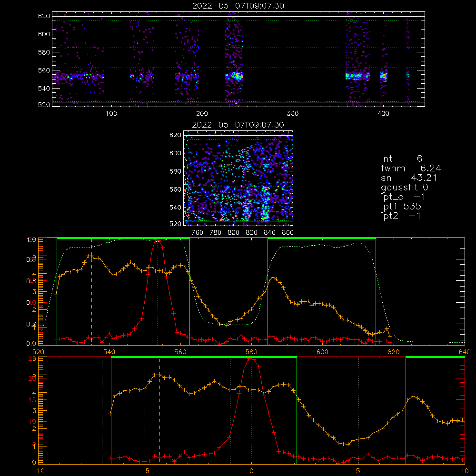Viewport: 476px width, 476px height.
Task: Click the 400 x-axis label of top image
Action: point(383,114)
